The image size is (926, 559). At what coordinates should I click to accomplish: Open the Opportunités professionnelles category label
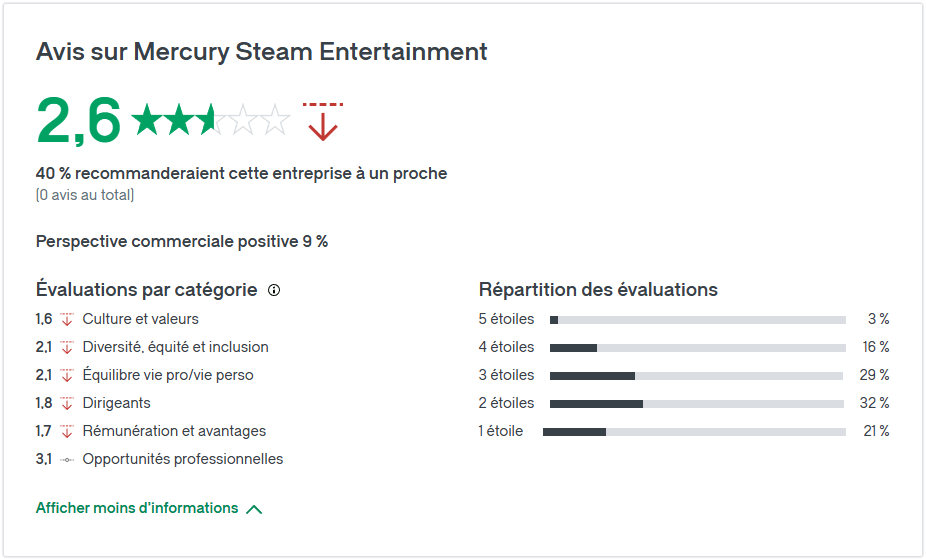click(182, 459)
